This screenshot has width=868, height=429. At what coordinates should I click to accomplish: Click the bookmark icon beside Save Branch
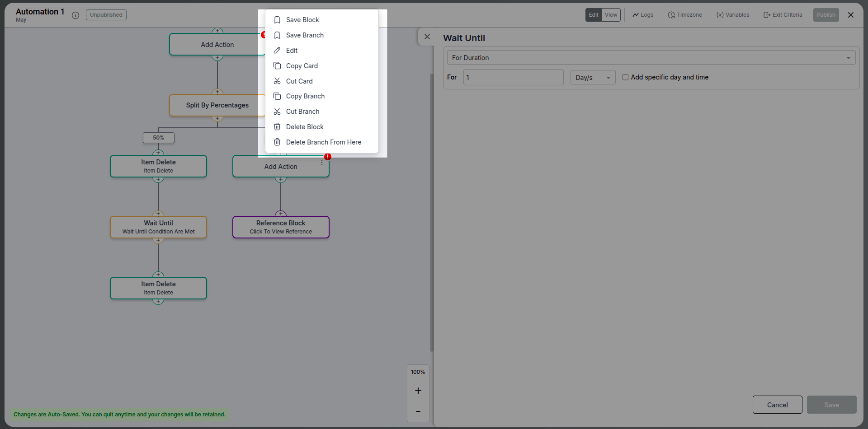pyautogui.click(x=277, y=35)
